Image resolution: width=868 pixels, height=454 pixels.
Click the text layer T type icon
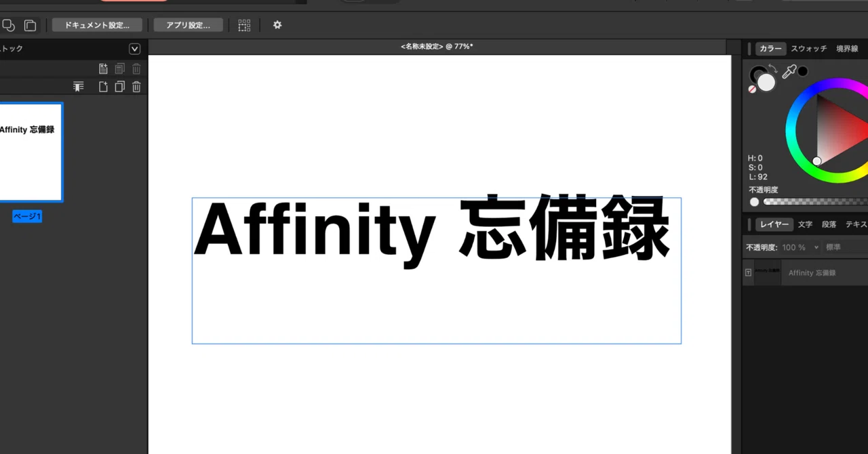tap(748, 272)
